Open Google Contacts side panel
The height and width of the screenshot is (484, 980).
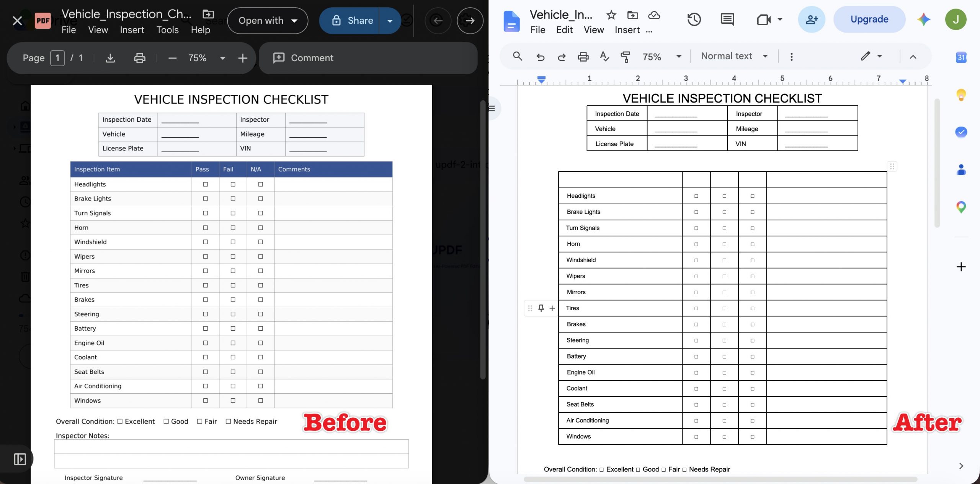(x=961, y=169)
